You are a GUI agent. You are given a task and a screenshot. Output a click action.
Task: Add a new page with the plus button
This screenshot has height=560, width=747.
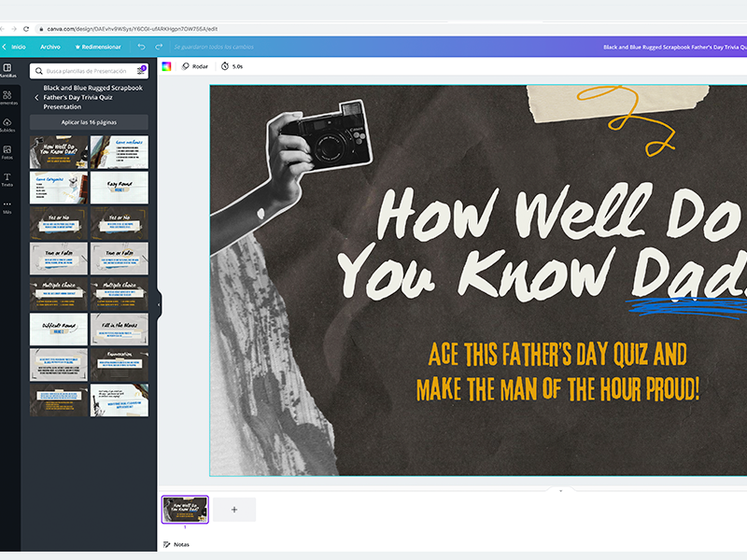tap(234, 509)
